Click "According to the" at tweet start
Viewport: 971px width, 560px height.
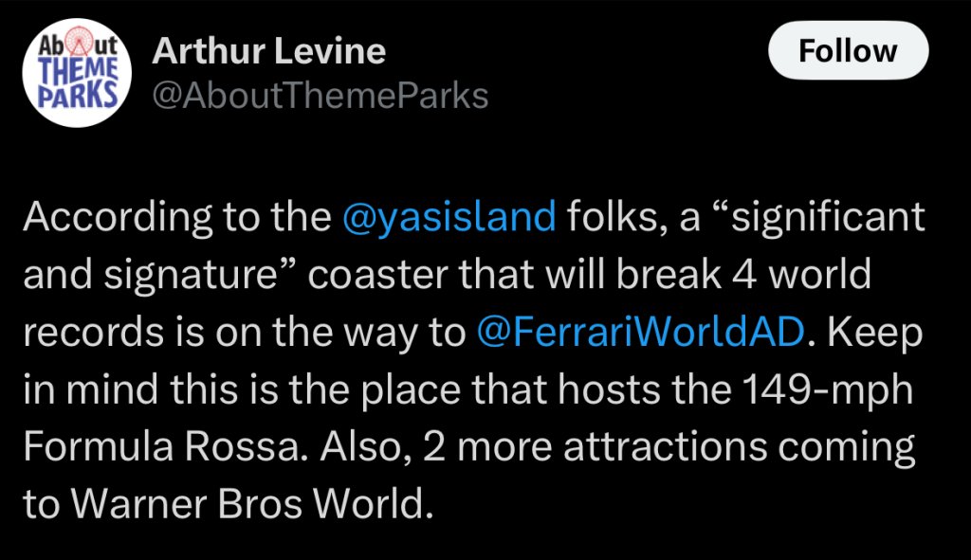(x=177, y=218)
